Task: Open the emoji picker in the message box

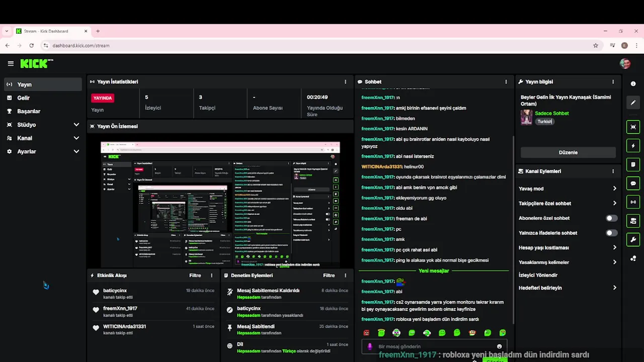Action: pos(499,346)
